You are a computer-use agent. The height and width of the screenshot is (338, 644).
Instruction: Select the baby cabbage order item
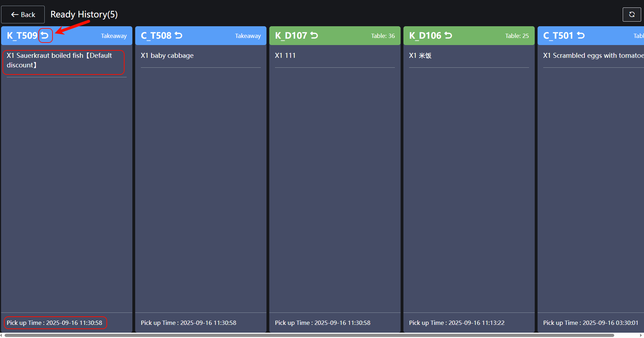[x=167, y=56]
